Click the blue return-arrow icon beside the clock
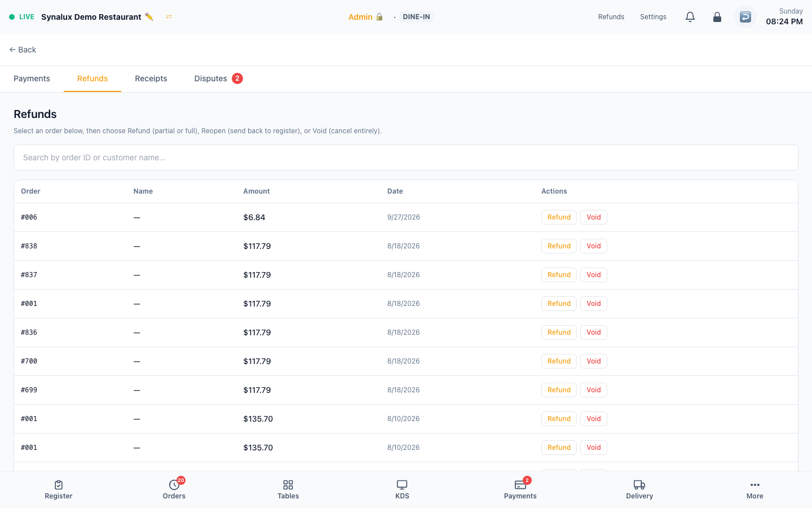Screen dimensions: 812x508 click(x=745, y=17)
